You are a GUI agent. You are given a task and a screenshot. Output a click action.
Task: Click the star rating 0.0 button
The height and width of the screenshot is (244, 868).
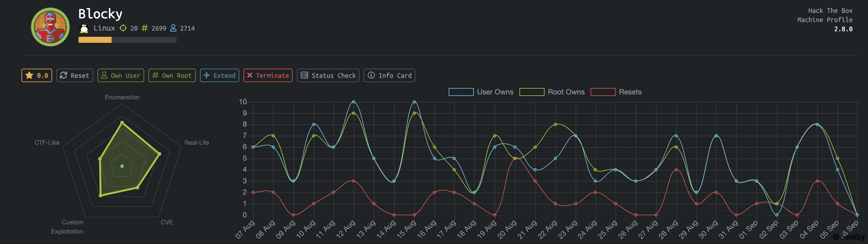tap(37, 75)
